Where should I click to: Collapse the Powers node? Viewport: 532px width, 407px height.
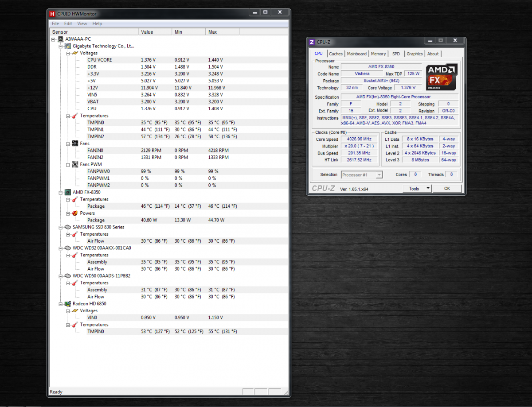[68, 213]
